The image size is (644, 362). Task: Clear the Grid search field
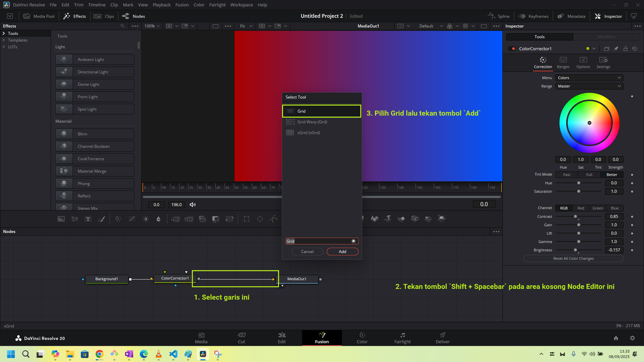pos(353,241)
